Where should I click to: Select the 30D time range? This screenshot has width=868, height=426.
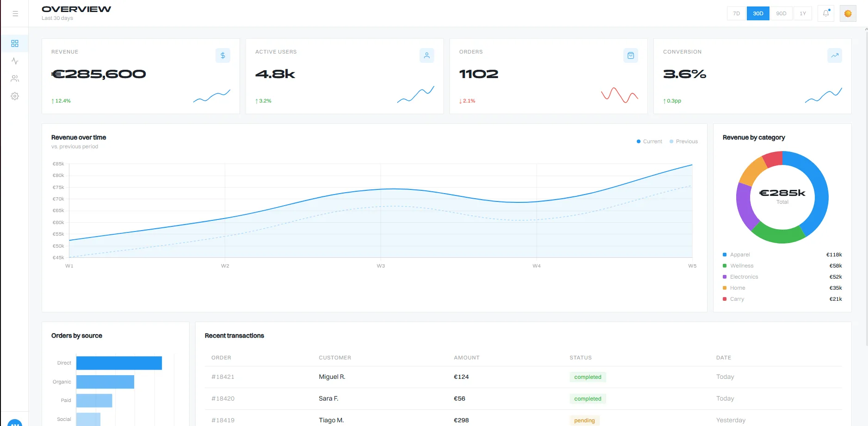click(758, 13)
